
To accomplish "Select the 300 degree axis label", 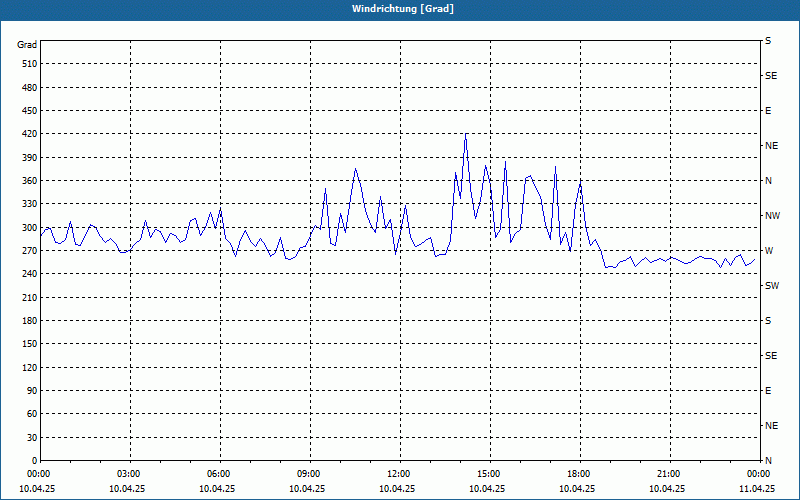I will tap(30, 228).
